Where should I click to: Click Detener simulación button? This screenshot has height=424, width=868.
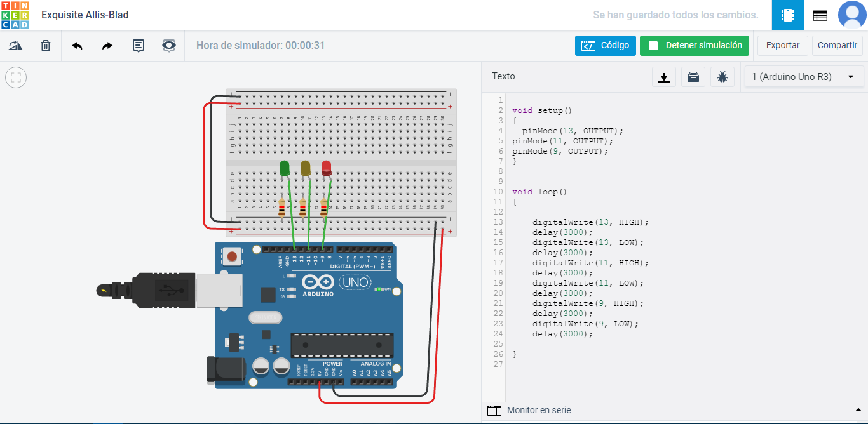click(695, 46)
